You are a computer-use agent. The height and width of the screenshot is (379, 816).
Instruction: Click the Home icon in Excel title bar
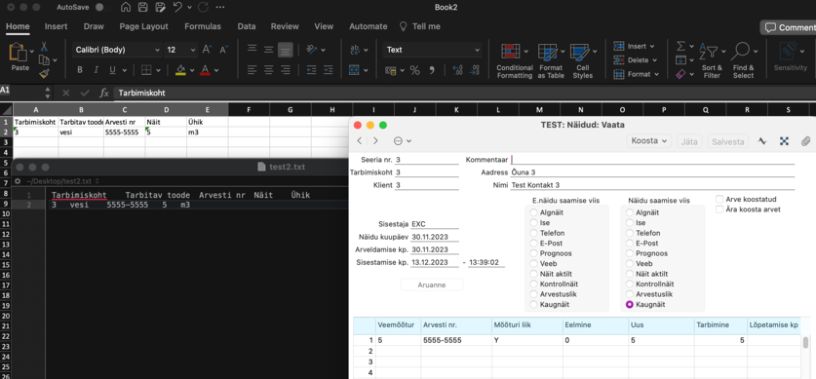[125, 7]
